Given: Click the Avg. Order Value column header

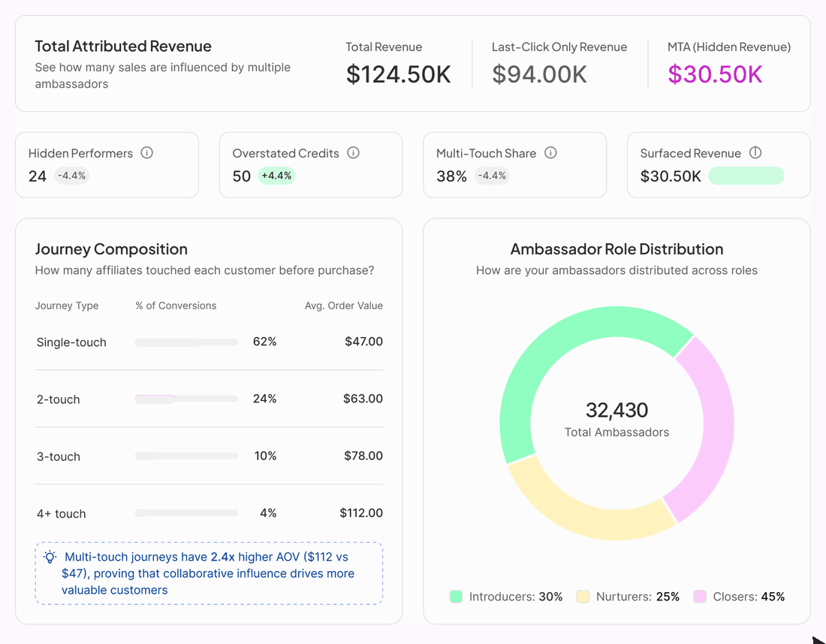Looking at the screenshot, I should pos(343,305).
